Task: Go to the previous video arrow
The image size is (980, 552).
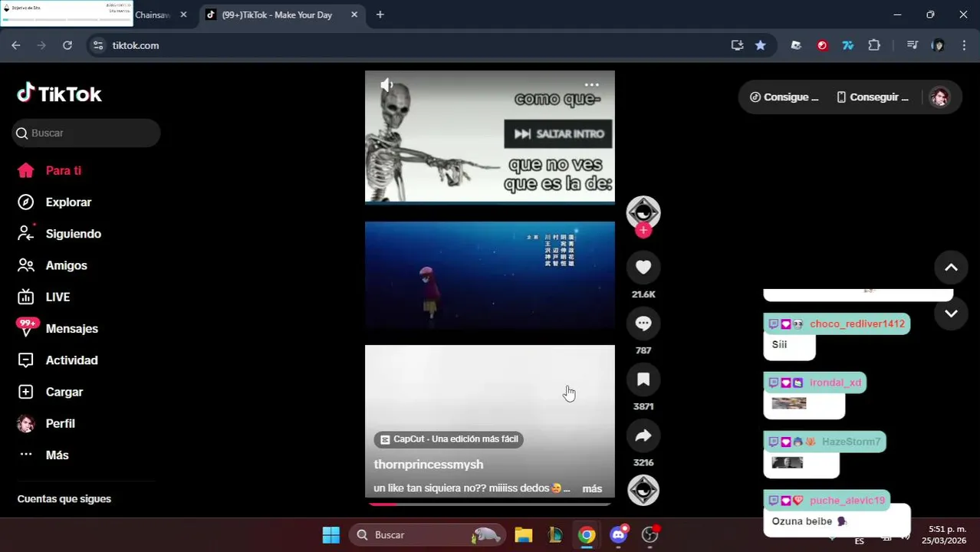Action: [951, 268]
